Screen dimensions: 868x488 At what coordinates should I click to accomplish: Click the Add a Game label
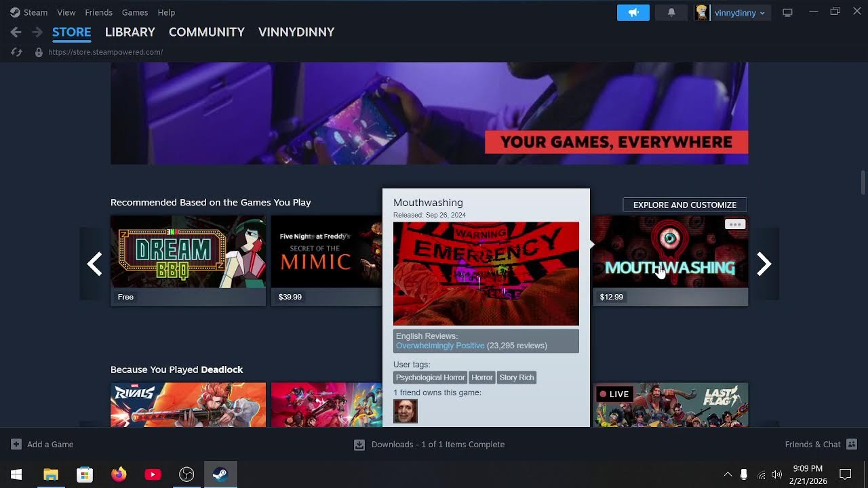[50, 445]
